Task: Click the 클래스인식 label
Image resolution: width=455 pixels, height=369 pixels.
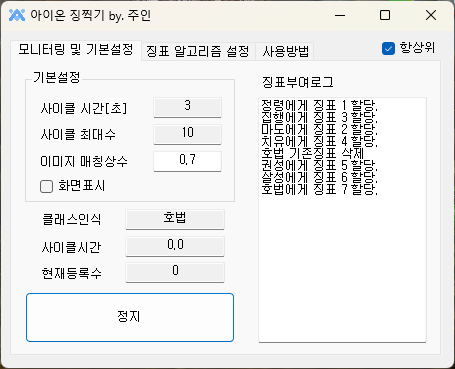Action: pyautogui.click(x=72, y=220)
